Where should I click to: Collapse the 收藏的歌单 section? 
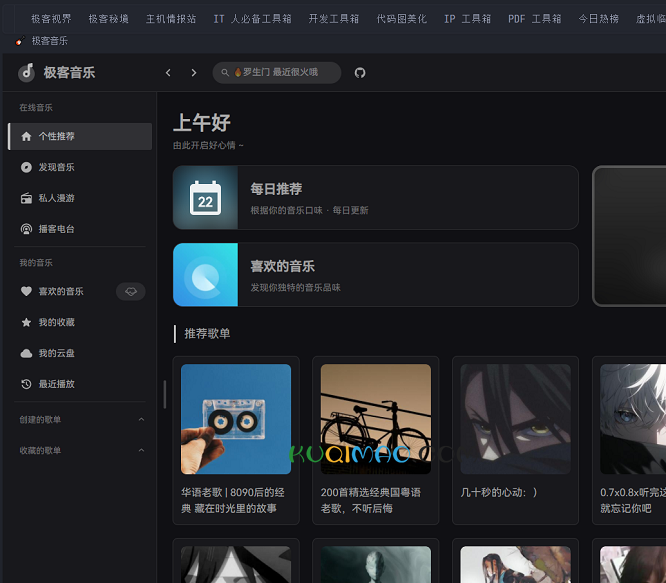click(x=141, y=451)
